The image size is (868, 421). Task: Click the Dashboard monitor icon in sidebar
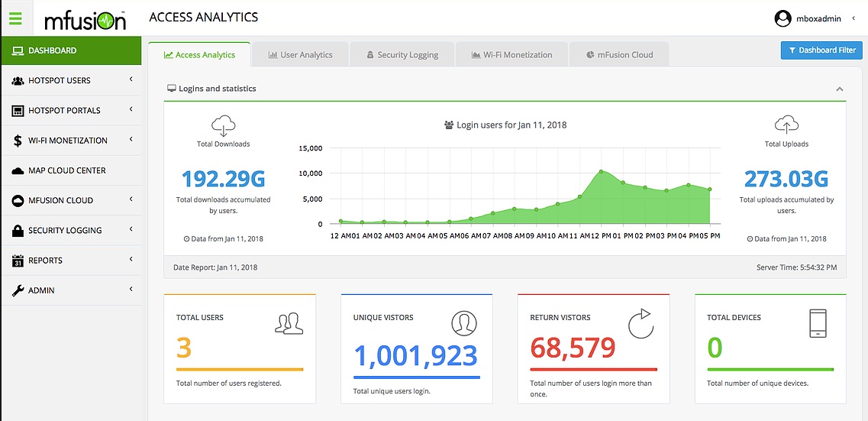click(x=18, y=50)
